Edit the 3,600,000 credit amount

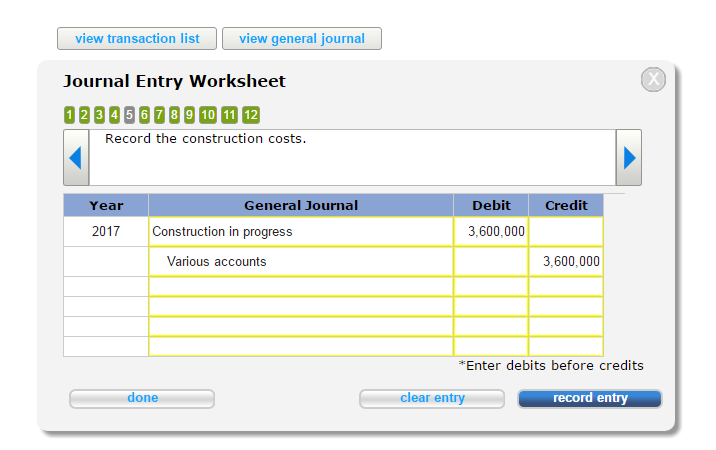tap(566, 262)
